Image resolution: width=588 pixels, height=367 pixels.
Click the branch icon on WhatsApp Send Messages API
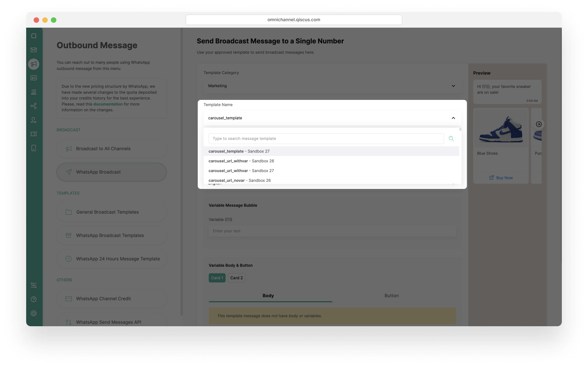(69, 322)
